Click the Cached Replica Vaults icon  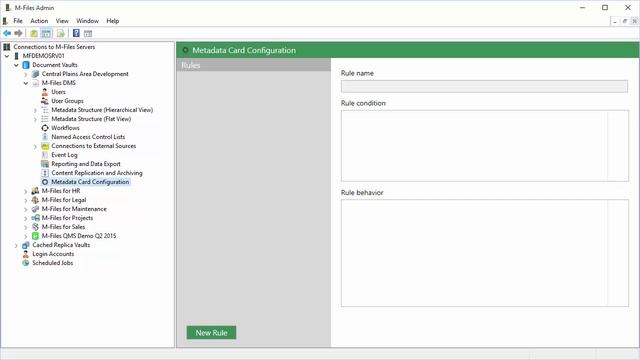[26, 245]
